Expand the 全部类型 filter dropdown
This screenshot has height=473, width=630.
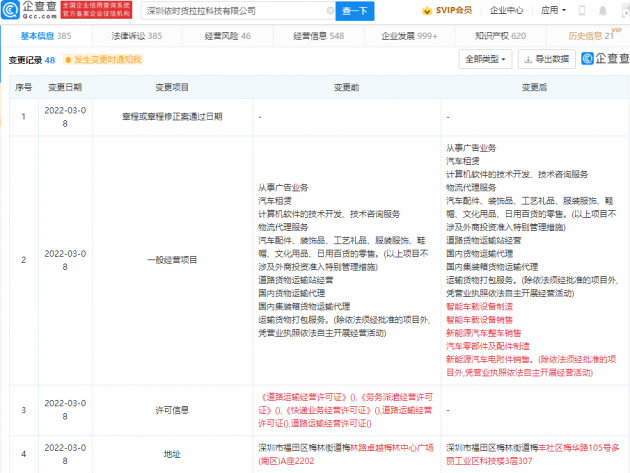[485, 59]
